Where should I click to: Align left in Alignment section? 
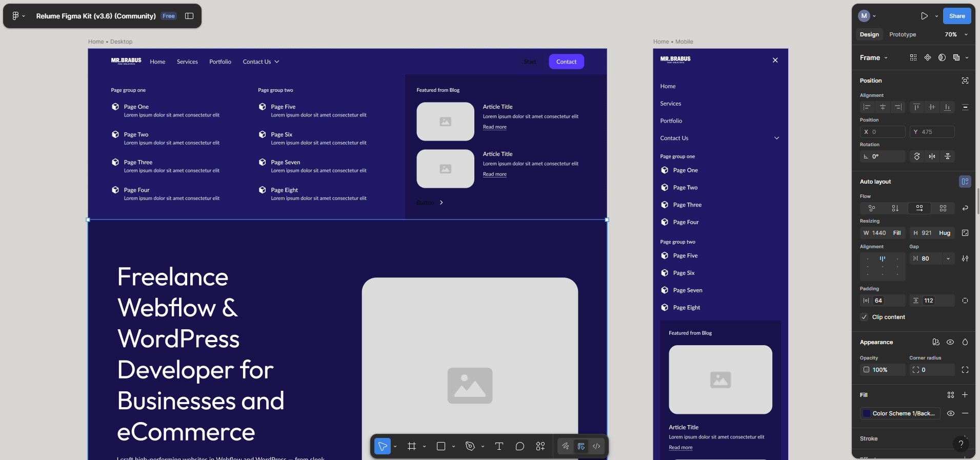(867, 107)
